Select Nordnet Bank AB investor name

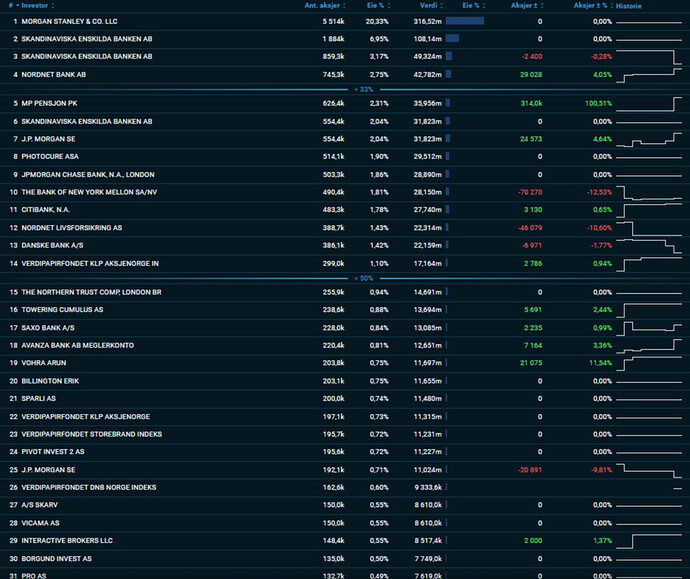(54, 75)
